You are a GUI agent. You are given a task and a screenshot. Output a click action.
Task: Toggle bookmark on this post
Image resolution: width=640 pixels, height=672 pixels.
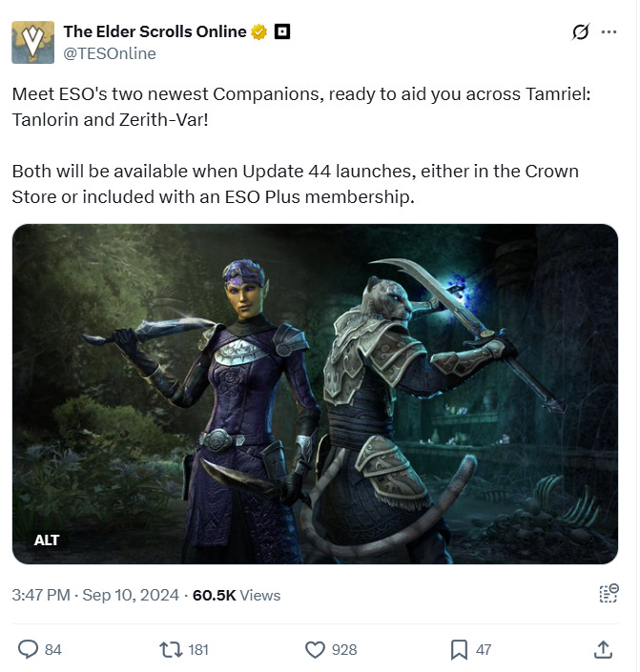coord(459,650)
